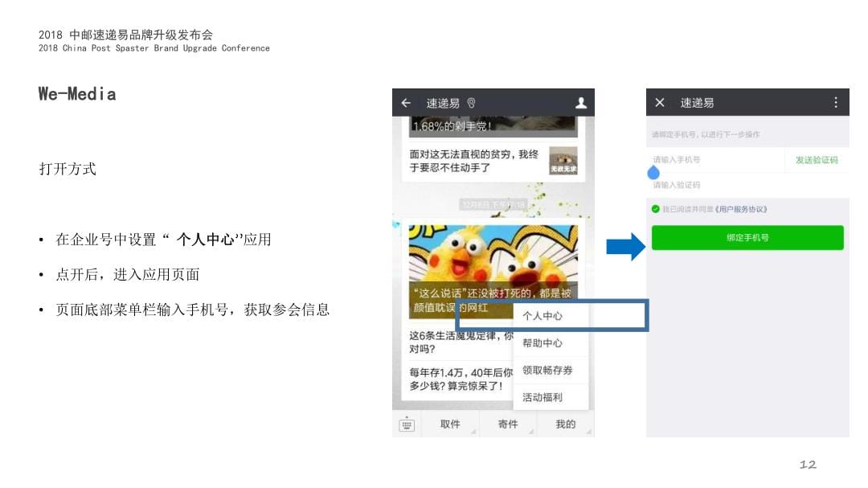Click the 1.68%的剁手党 article banner
The image size is (868, 488).
coord(493,126)
